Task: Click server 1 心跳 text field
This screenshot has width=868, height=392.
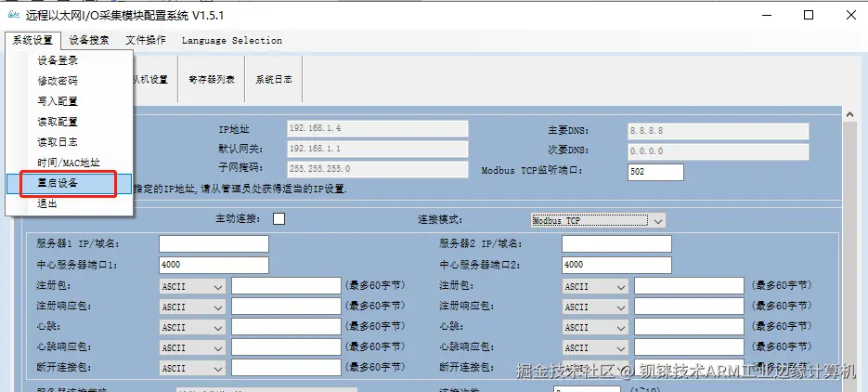Action: [286, 327]
